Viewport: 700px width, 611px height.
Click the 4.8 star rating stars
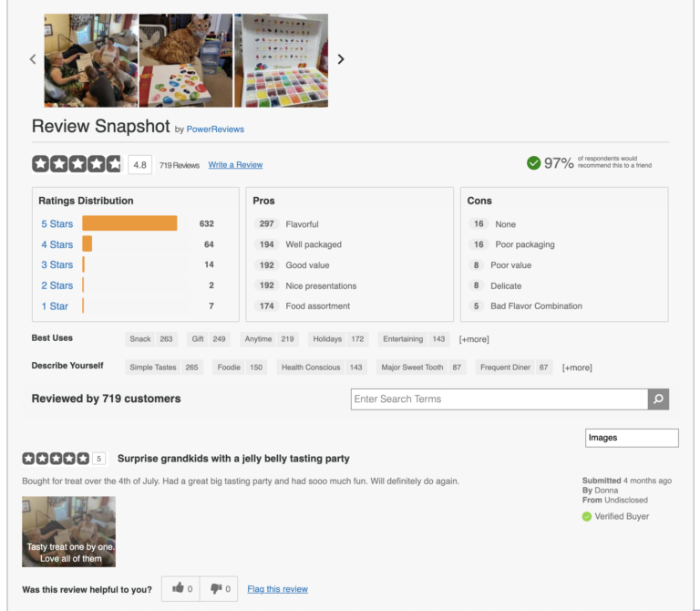[77, 164]
